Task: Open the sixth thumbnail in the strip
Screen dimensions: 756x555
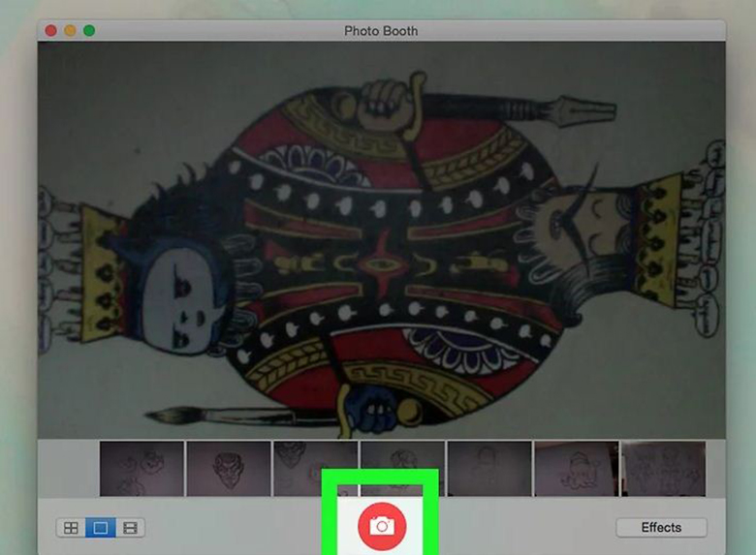Action: [x=577, y=469]
